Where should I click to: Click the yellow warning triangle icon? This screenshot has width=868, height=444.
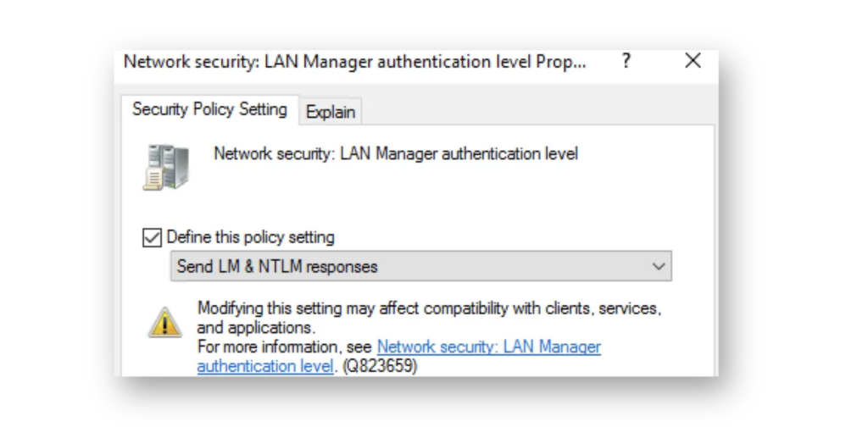[164, 322]
